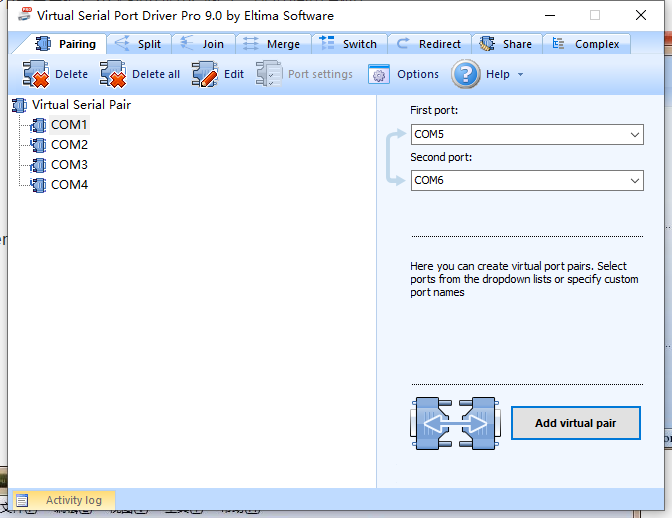Open the Complex tab
This screenshot has height=518, width=672.
pyautogui.click(x=586, y=44)
